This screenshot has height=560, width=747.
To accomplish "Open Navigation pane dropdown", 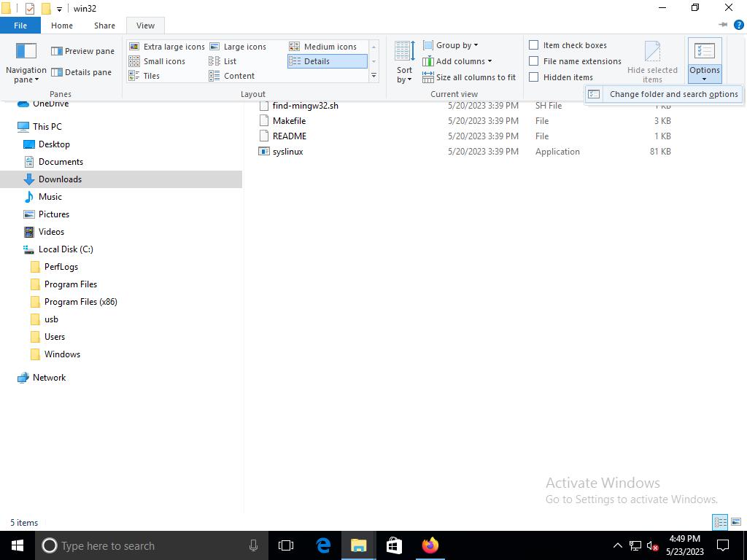I will [x=26, y=74].
